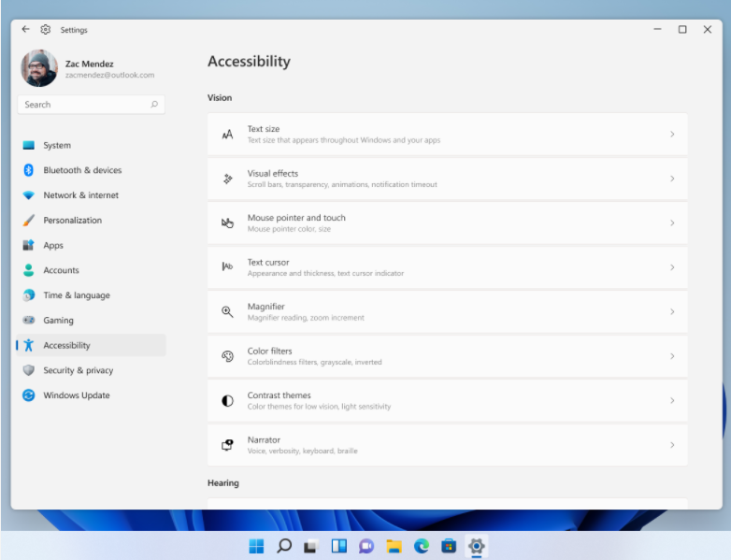Click the Contrast themes half-circle icon
Screen dimensions: 731x560
[x=227, y=401]
